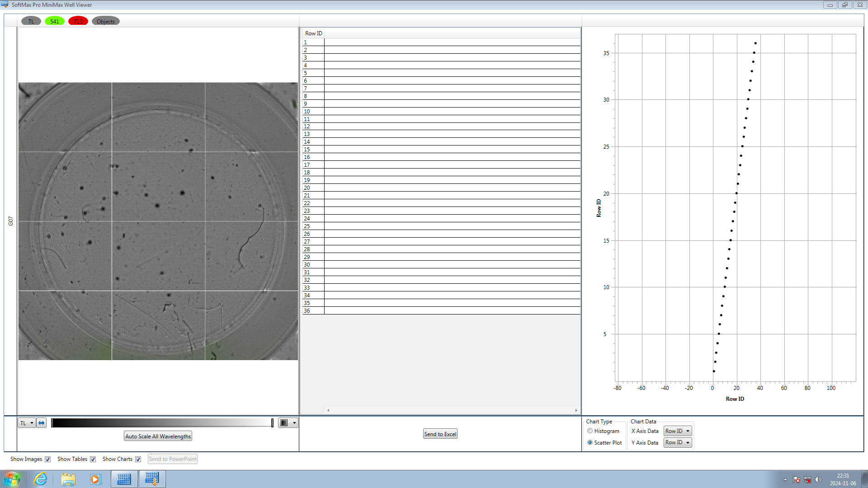This screenshot has height=488, width=868.
Task: Uncheck Show Charts checkbox
Action: pyautogui.click(x=138, y=459)
